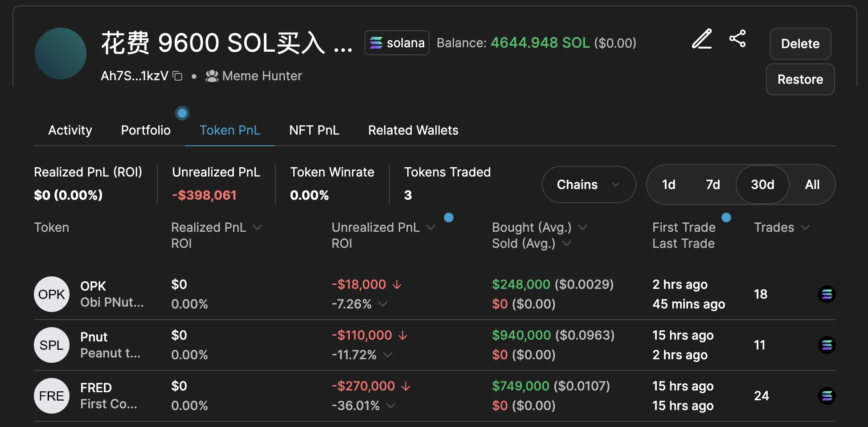Click the share icon
868x427 pixels.
[737, 38]
